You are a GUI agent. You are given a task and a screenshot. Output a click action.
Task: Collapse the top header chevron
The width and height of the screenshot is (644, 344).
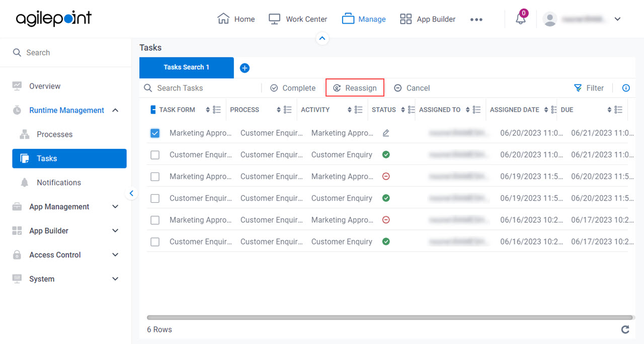pos(323,38)
